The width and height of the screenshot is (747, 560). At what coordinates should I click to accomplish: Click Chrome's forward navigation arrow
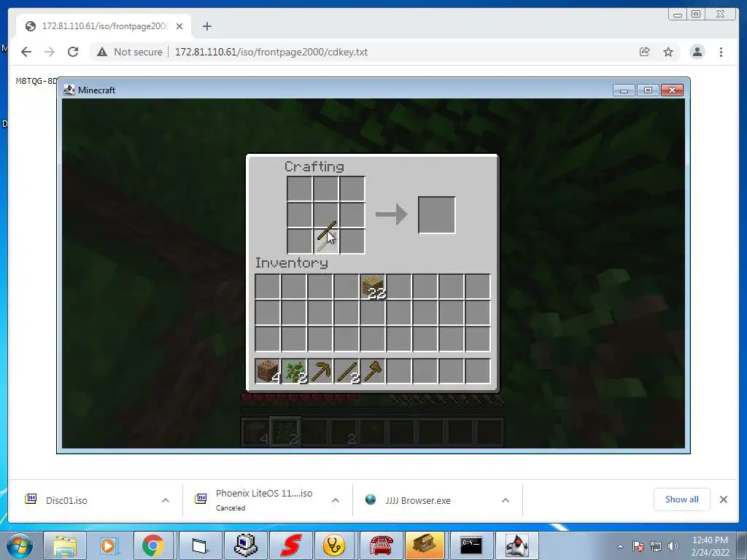[50, 52]
